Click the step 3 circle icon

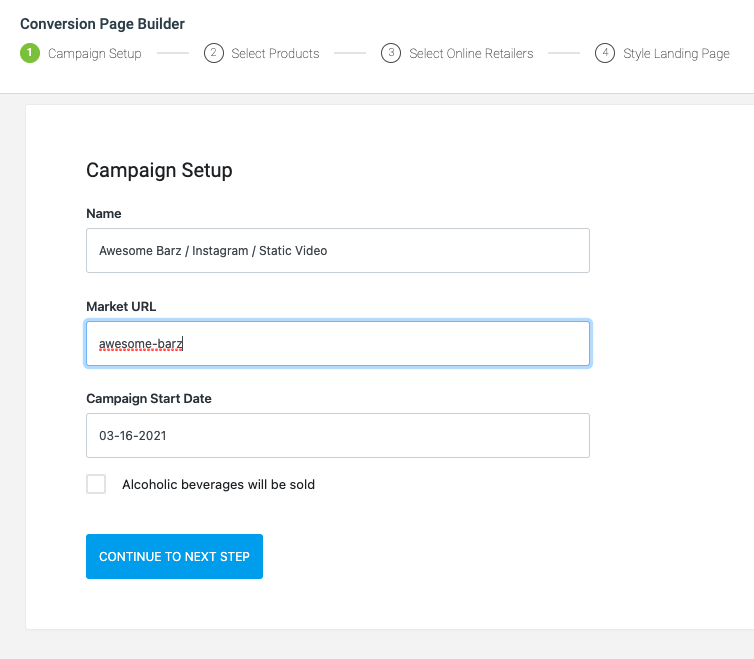click(x=391, y=53)
